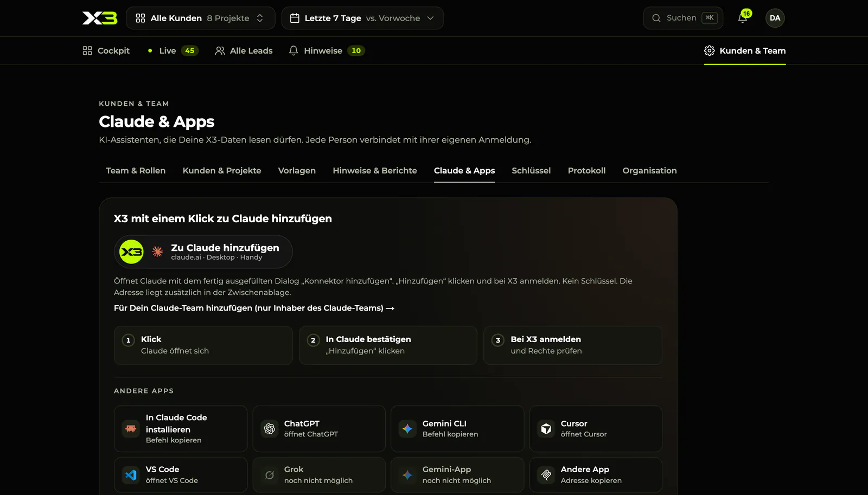The height and width of the screenshot is (495, 868).
Task: Click the Alle Leads nav label
Action: (251, 50)
